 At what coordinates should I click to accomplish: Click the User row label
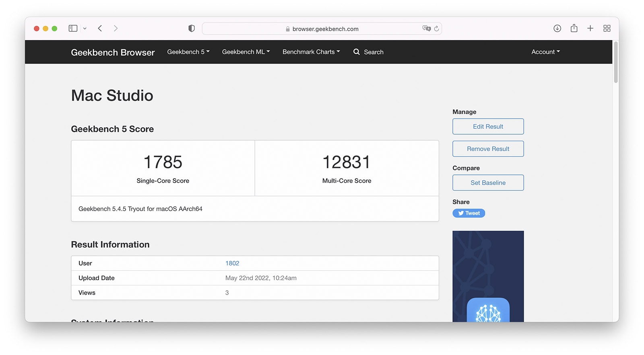85,263
